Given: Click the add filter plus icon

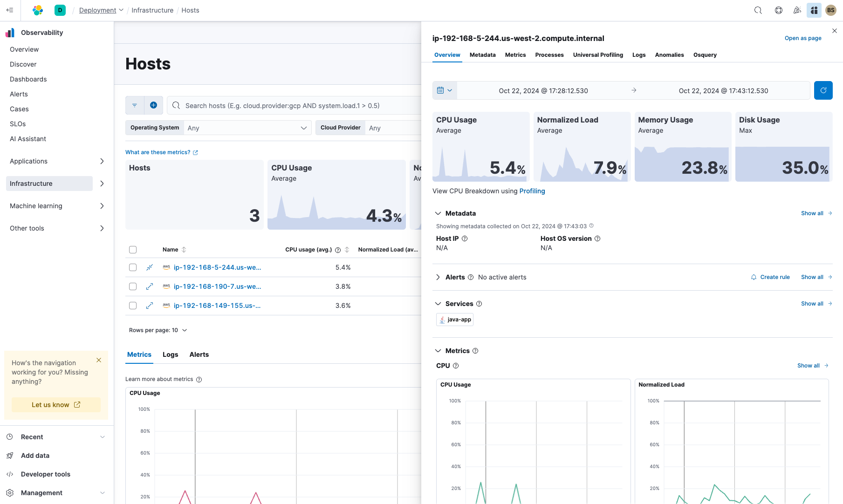Looking at the screenshot, I should pos(153,105).
